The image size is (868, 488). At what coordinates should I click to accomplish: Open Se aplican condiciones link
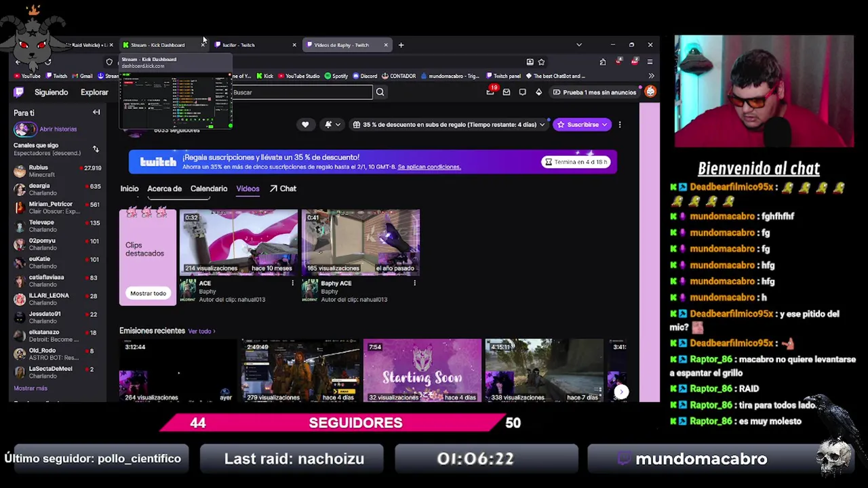click(x=429, y=167)
